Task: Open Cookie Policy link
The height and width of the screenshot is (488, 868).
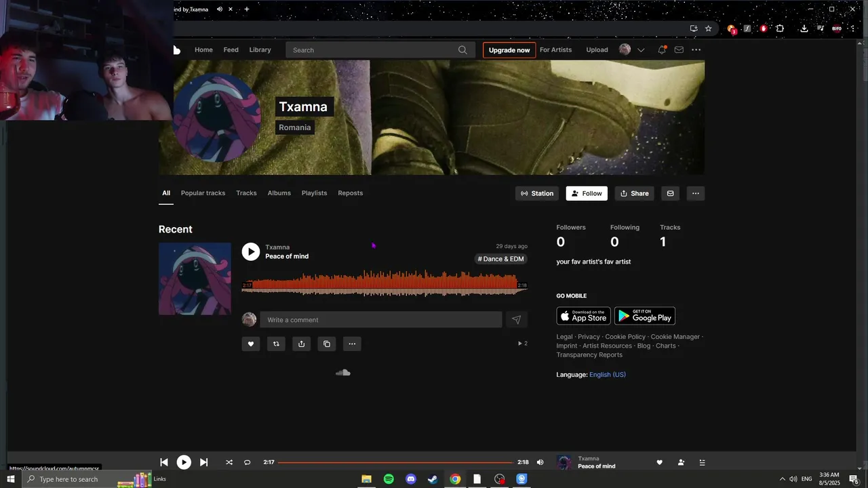Action: coord(625,337)
